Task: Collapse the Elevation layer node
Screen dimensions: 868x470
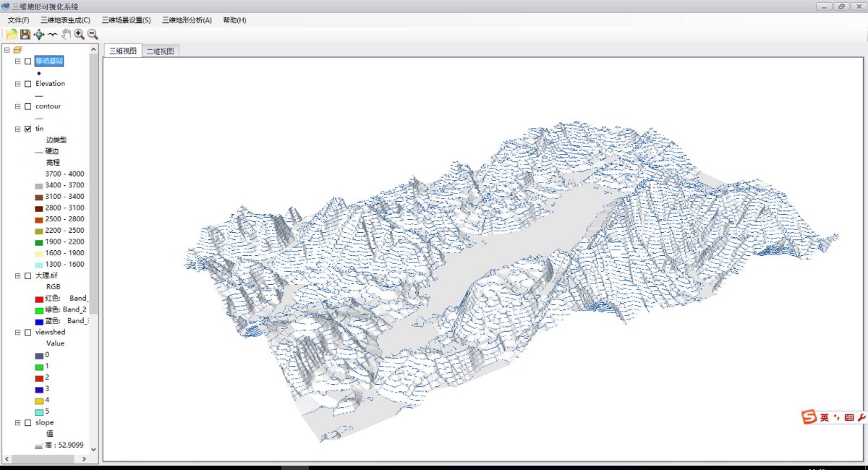Action: (x=18, y=84)
